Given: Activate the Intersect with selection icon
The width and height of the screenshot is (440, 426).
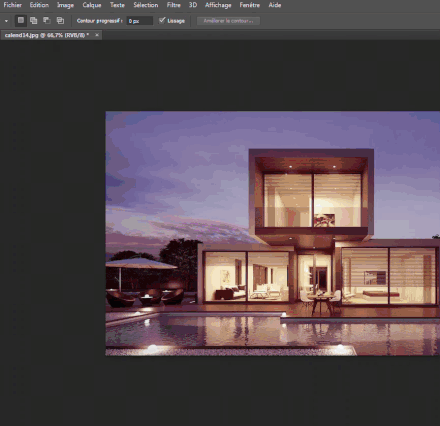Looking at the screenshot, I should pos(60,20).
